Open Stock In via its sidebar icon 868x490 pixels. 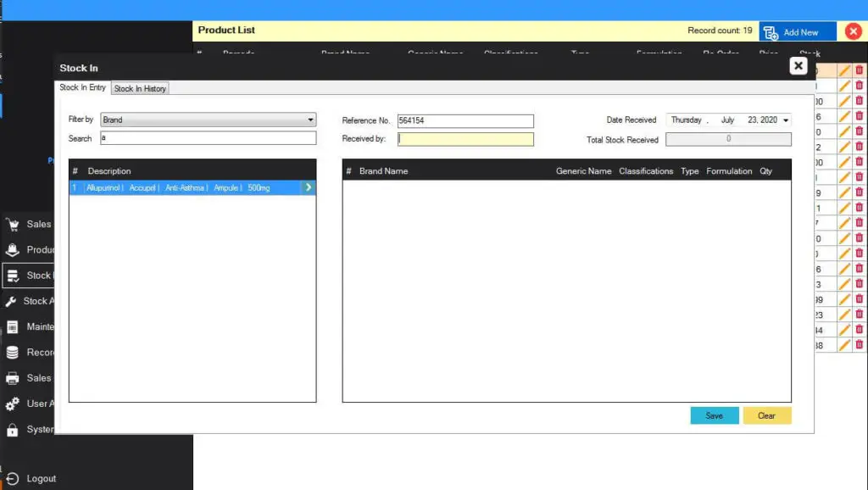pos(13,276)
